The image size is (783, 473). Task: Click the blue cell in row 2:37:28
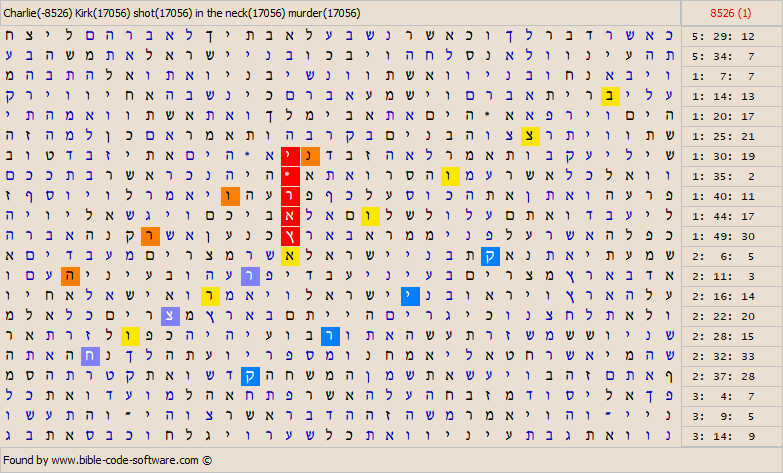click(250, 376)
